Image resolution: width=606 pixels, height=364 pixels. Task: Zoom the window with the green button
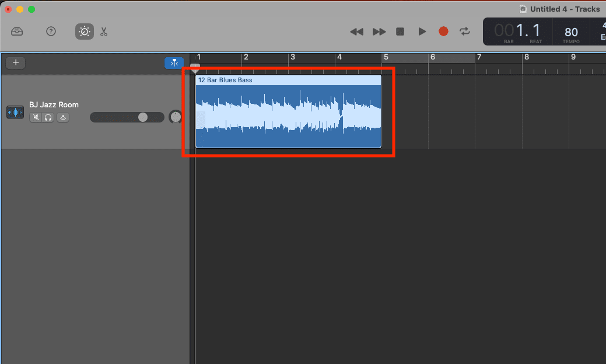coord(31,9)
